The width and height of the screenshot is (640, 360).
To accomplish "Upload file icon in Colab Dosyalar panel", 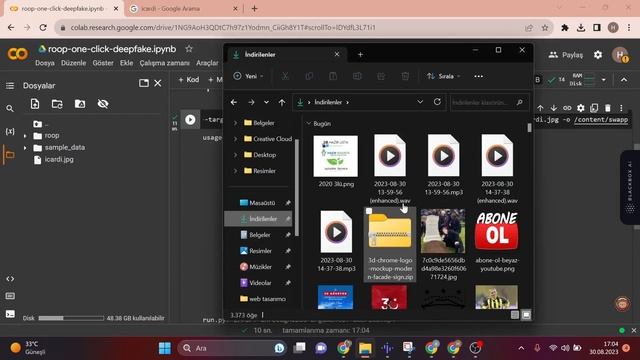I will pyautogui.click(x=35, y=104).
